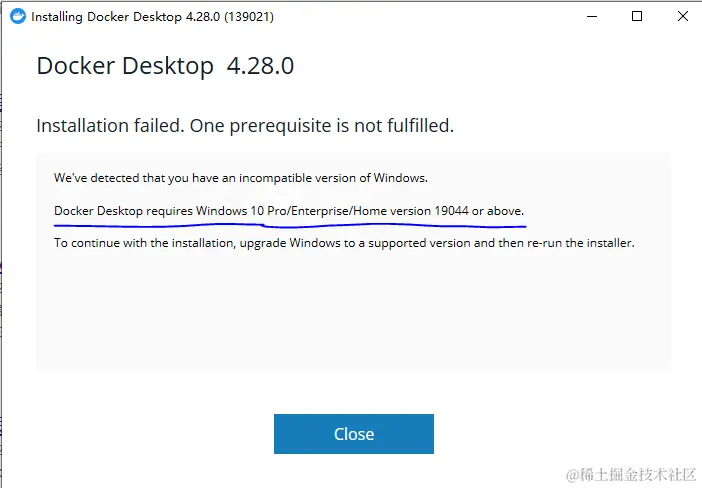
Task: Click the 'Docker Desktop' heading text
Action: (x=125, y=66)
